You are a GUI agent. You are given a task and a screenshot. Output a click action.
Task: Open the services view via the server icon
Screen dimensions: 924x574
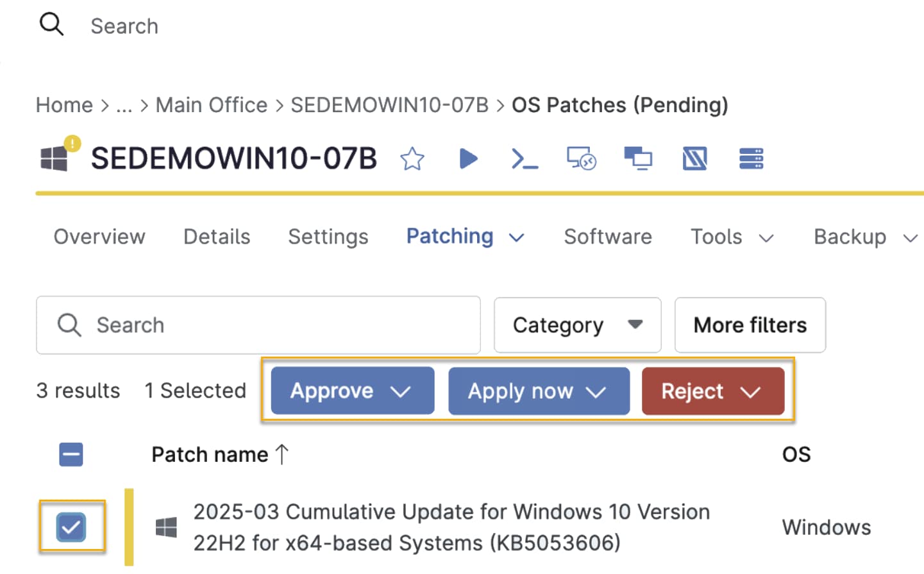pos(750,158)
